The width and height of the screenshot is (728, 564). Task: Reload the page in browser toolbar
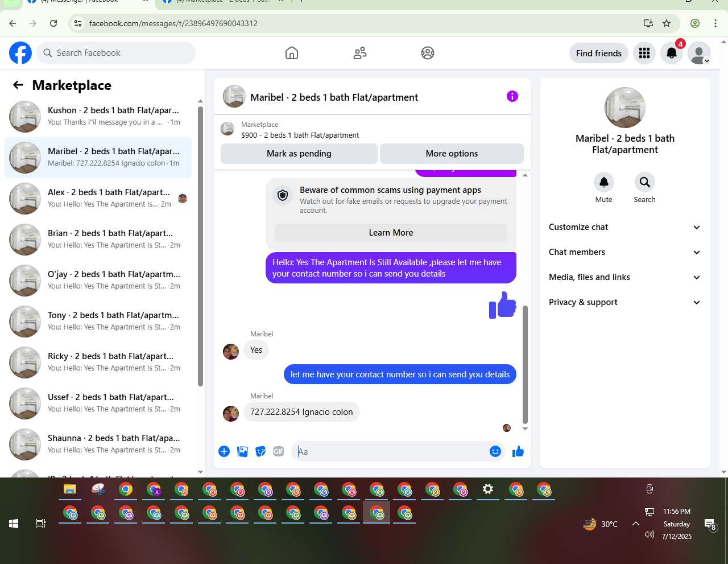pos(53,23)
